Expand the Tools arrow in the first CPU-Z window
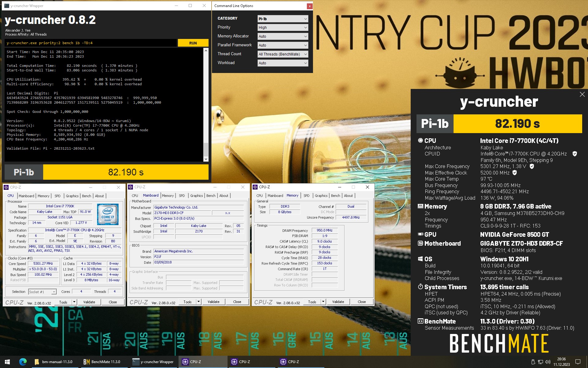The image size is (588, 368). pos(74,302)
